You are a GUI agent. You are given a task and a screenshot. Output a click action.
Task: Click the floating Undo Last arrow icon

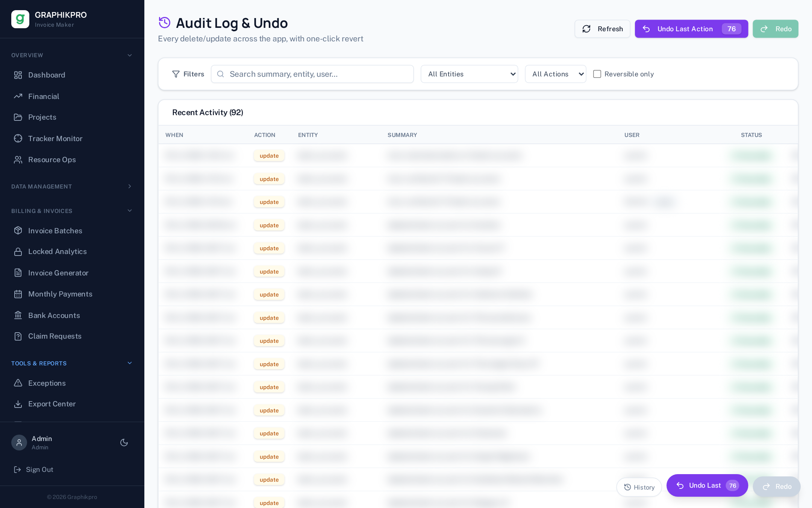click(x=680, y=485)
